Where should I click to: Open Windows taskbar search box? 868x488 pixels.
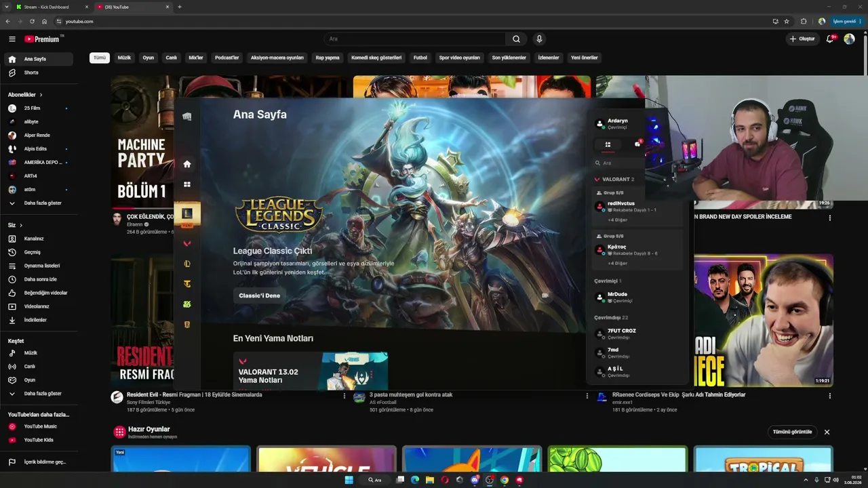(374, 480)
